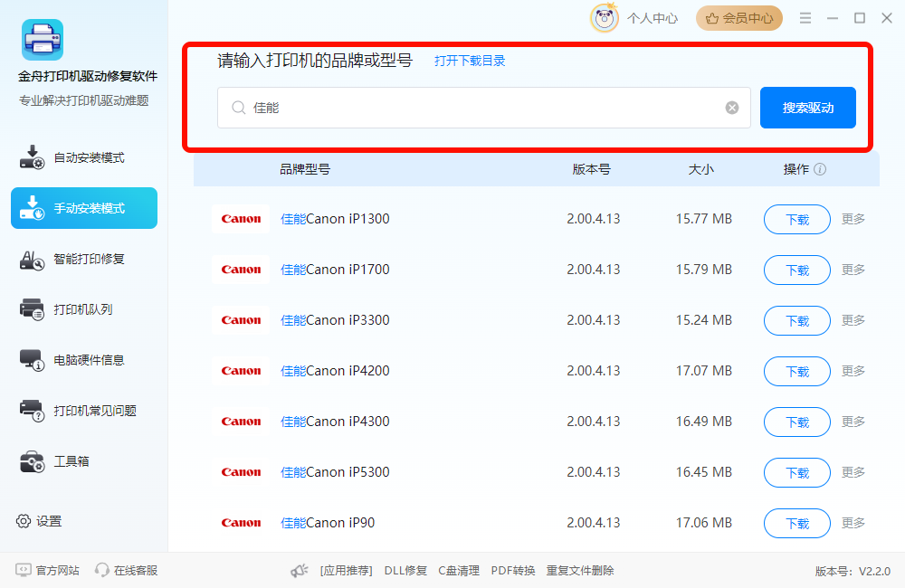
Task: Open DLL修复 recommended app
Action: (405, 571)
